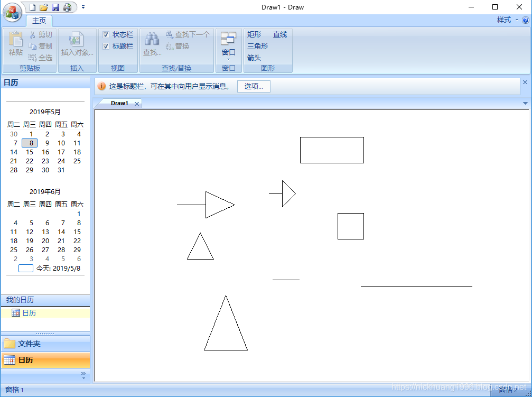Select the Rectangle (矩形) shape tool
This screenshot has height=397, width=532.
[x=254, y=35]
